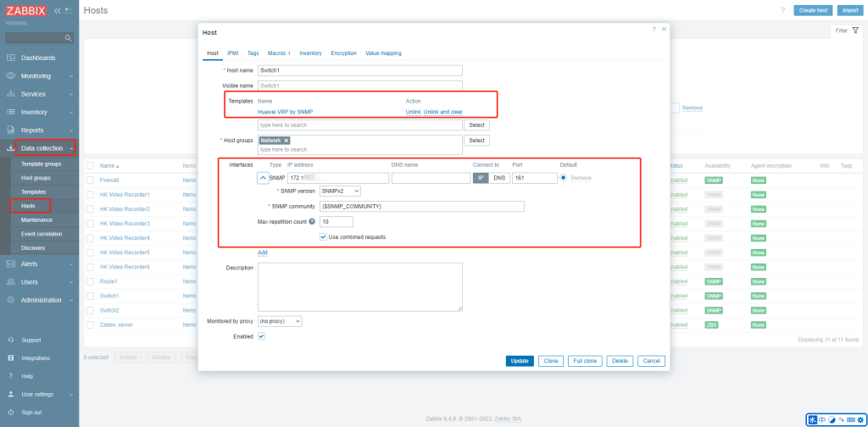Check the Firewall row checkbox
868x427 pixels.
(90, 180)
